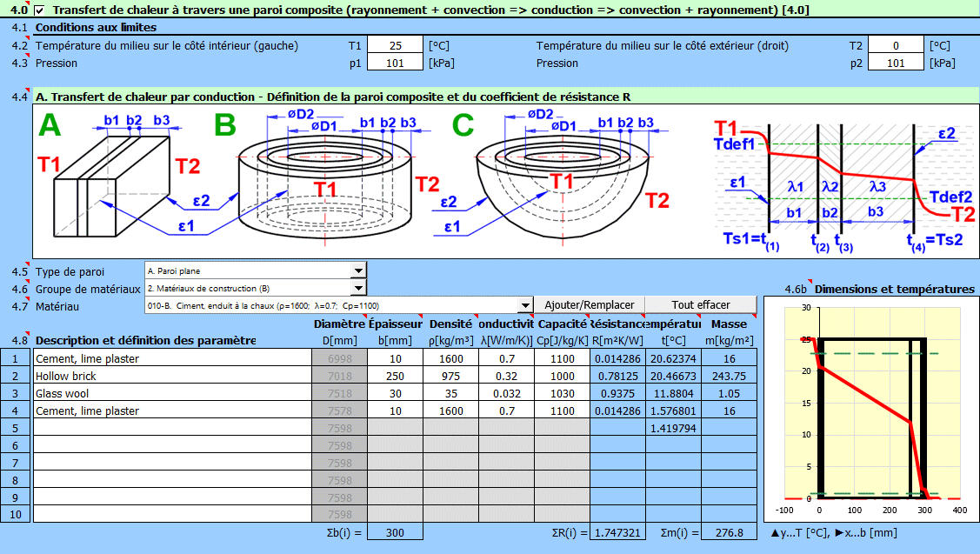Select the T1 interior temperature field

(x=396, y=46)
